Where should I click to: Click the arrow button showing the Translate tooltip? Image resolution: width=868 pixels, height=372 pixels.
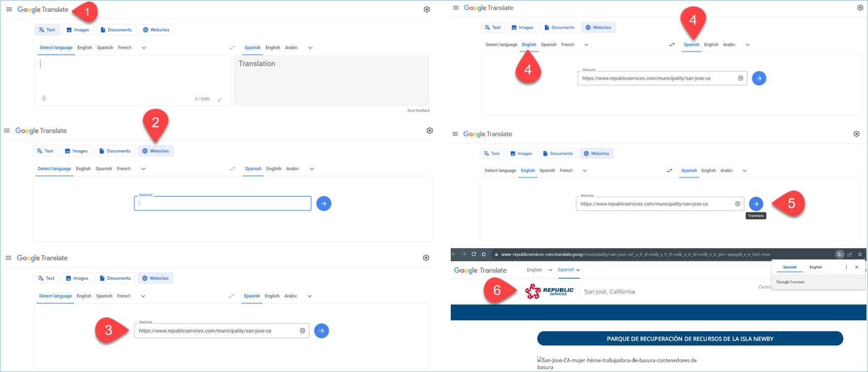(756, 204)
